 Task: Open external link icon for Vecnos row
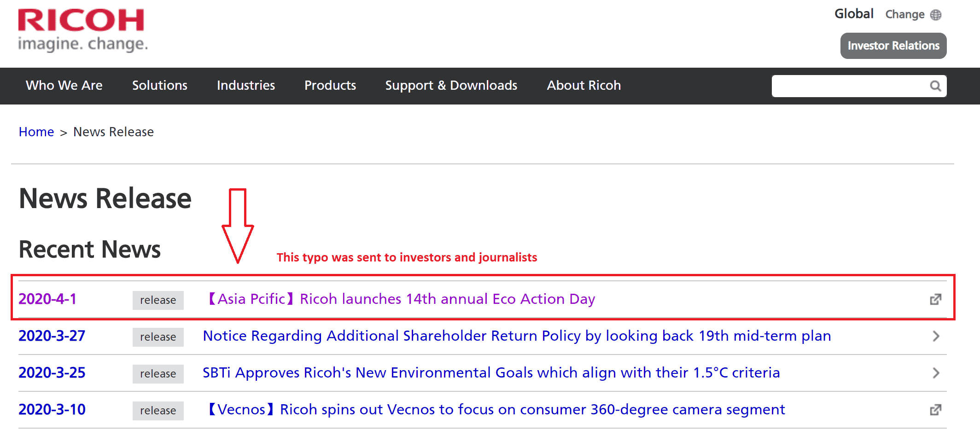(x=935, y=410)
